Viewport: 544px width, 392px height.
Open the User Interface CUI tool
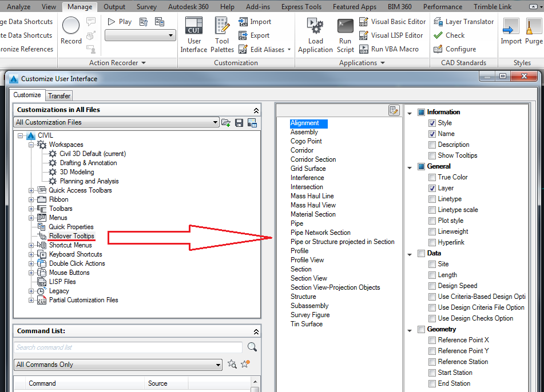[193, 35]
